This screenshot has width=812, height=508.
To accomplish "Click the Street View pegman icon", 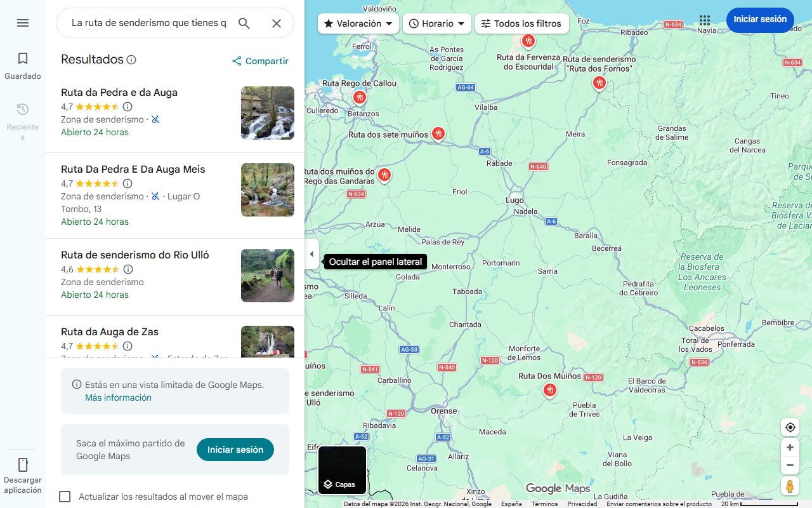I will [x=790, y=486].
